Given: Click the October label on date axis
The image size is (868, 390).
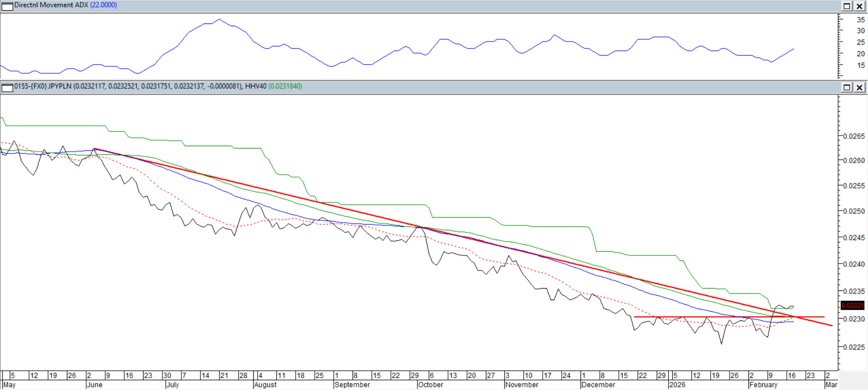Looking at the screenshot, I should pyautogui.click(x=430, y=385).
